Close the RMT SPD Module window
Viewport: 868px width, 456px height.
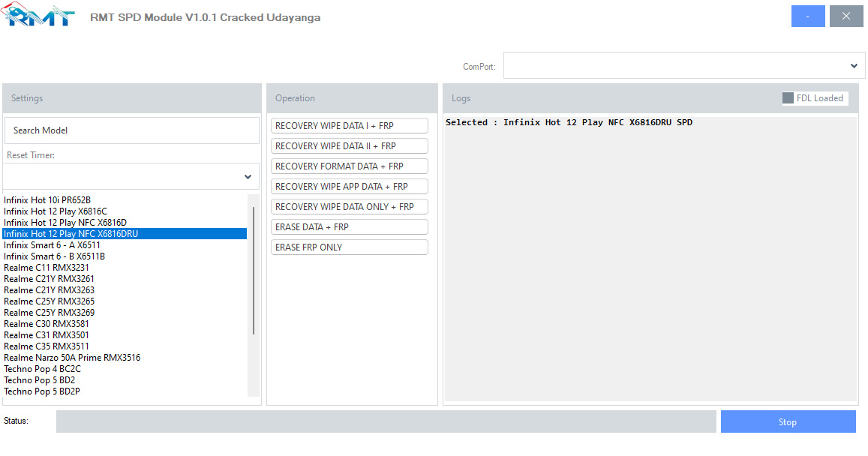pyautogui.click(x=845, y=16)
